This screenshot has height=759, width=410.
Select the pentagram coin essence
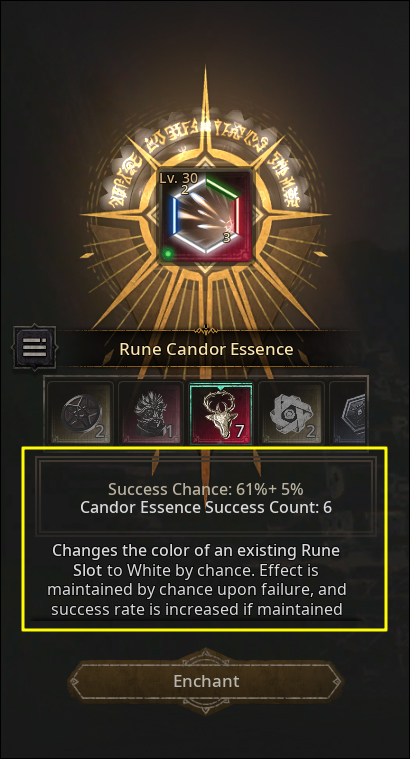point(80,413)
